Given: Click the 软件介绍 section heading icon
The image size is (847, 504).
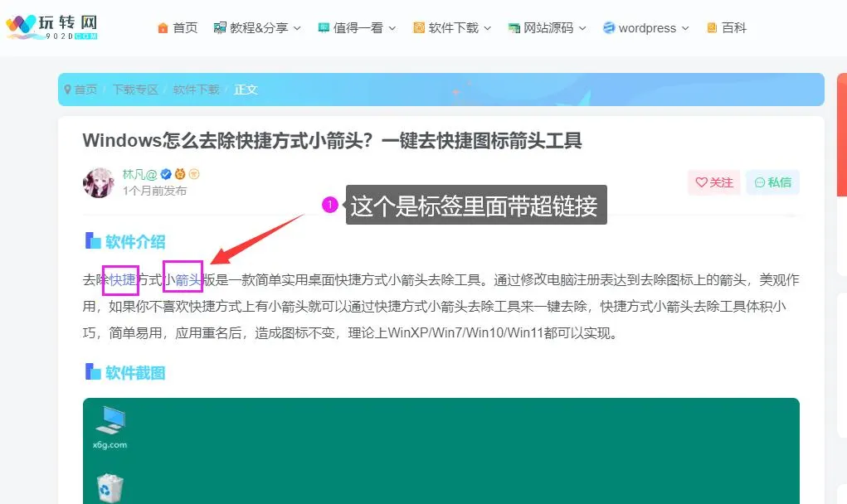Looking at the screenshot, I should click(x=93, y=240).
